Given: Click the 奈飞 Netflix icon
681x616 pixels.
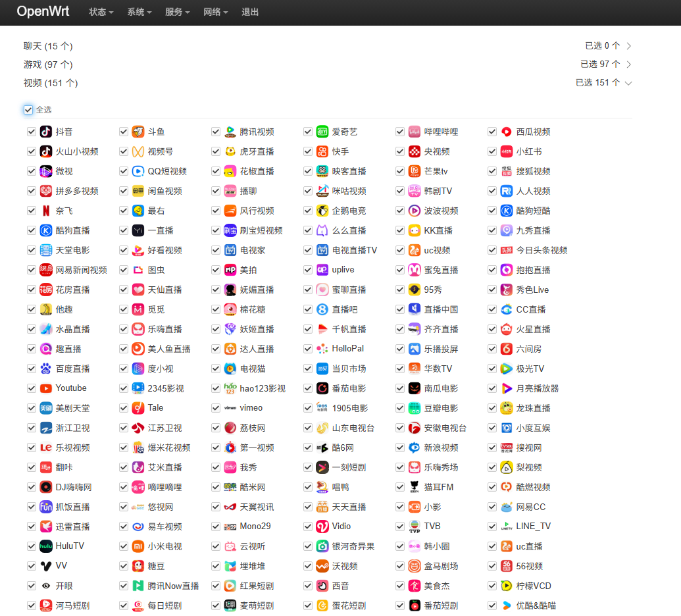Looking at the screenshot, I should 46,211.
